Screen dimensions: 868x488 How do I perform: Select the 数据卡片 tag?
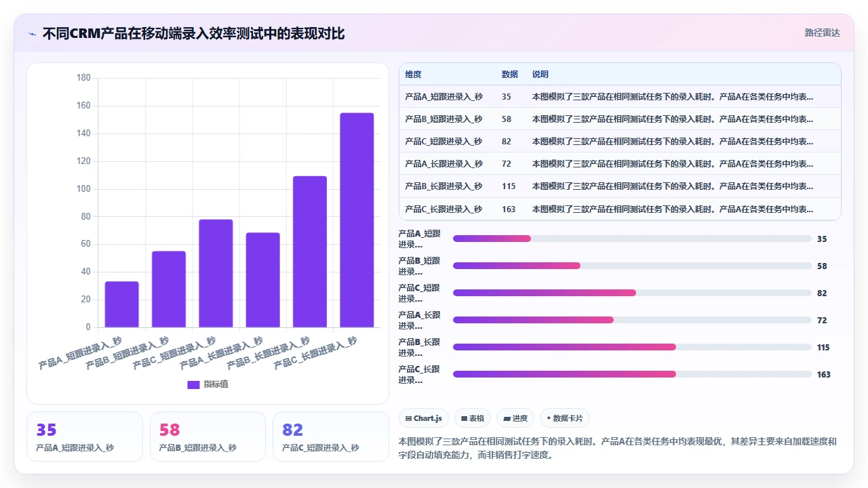(564, 418)
